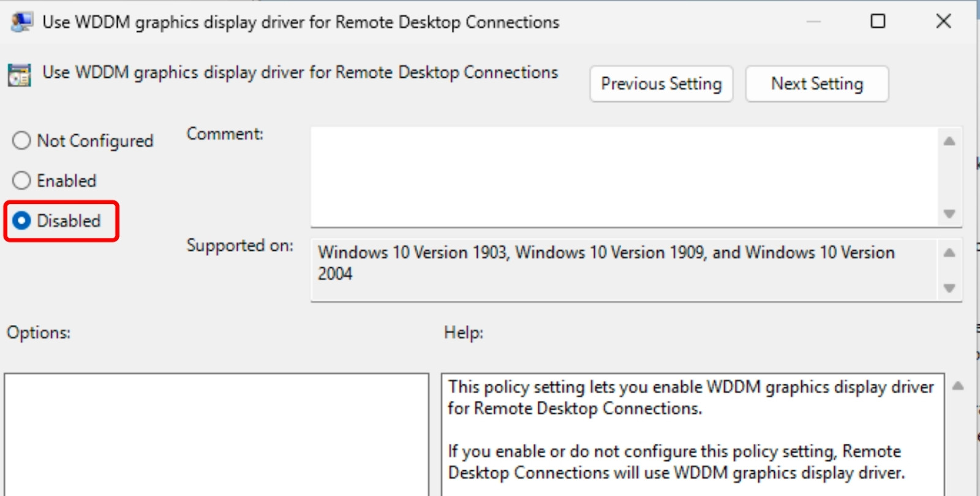Select the Not Configured radio button
This screenshot has width=980, height=496.
(x=21, y=140)
